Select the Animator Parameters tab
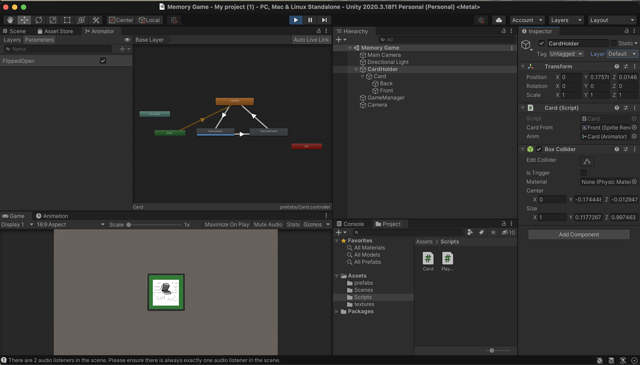The image size is (640, 365). [x=39, y=40]
